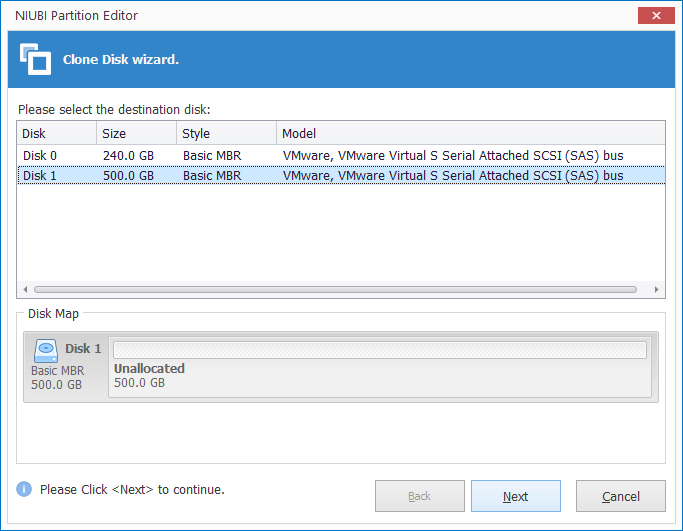Click the 240.0 GB size cell of Disk 0
The height and width of the screenshot is (531, 683).
[x=128, y=155]
